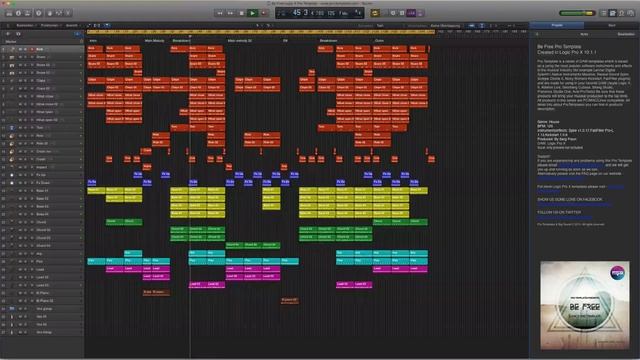640x360 pixels.
Task: Mute the Bass 01 track
Action: coord(20,191)
